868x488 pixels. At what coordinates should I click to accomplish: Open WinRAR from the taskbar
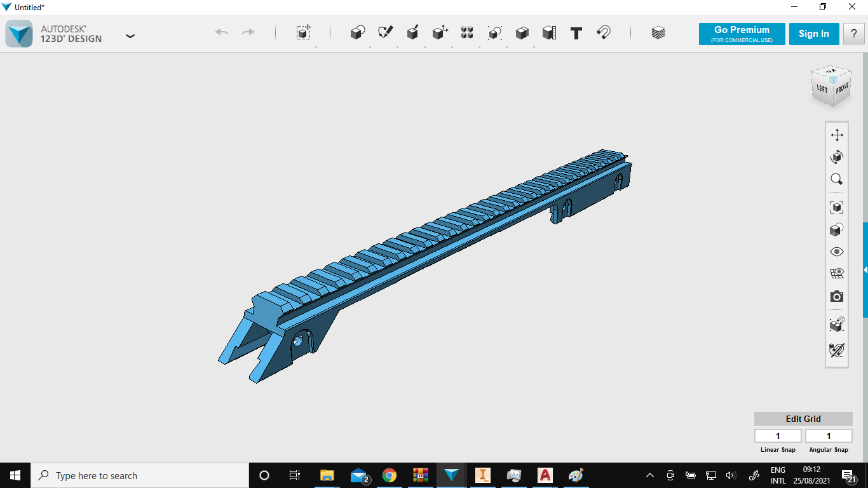click(420, 475)
